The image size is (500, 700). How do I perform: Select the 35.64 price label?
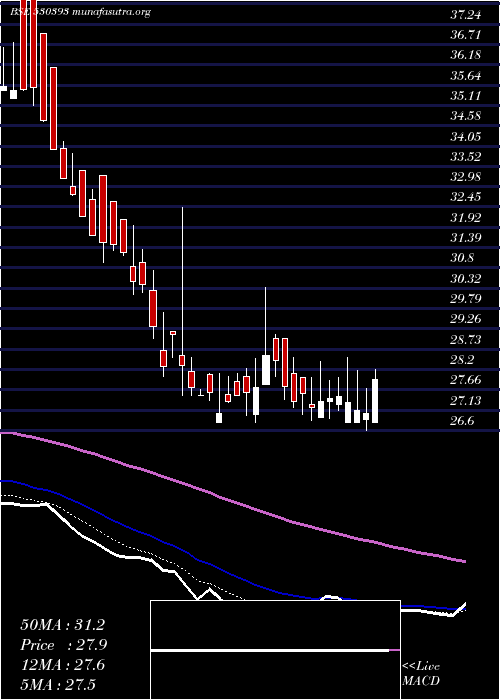tap(465, 76)
